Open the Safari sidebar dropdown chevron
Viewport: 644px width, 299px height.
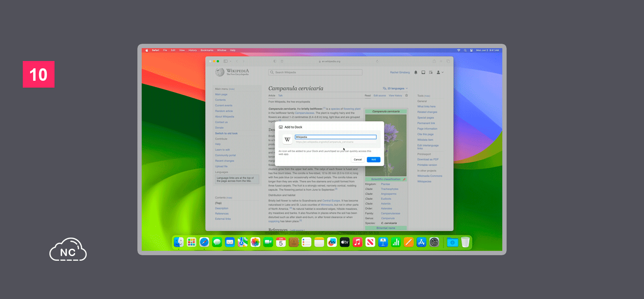coord(230,61)
